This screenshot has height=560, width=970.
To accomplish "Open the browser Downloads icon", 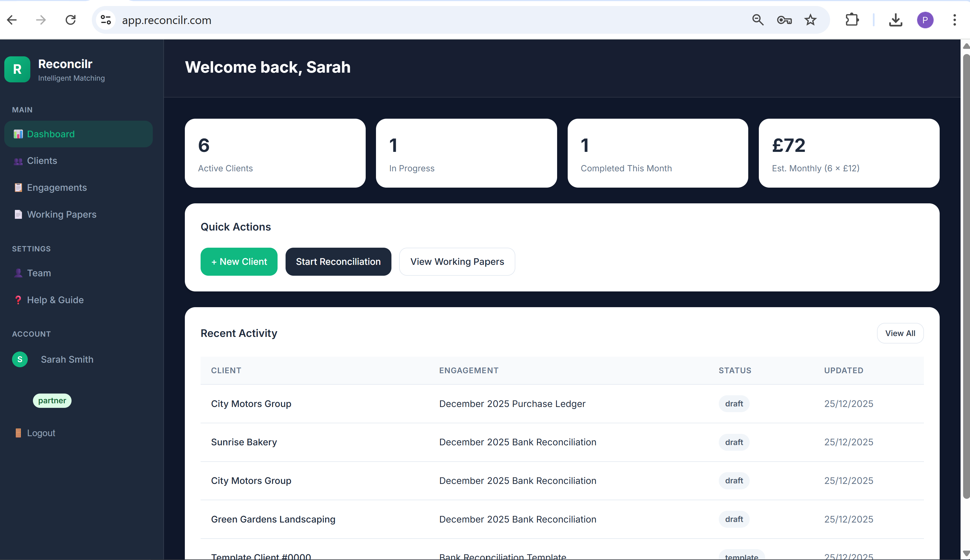I will pyautogui.click(x=896, y=20).
